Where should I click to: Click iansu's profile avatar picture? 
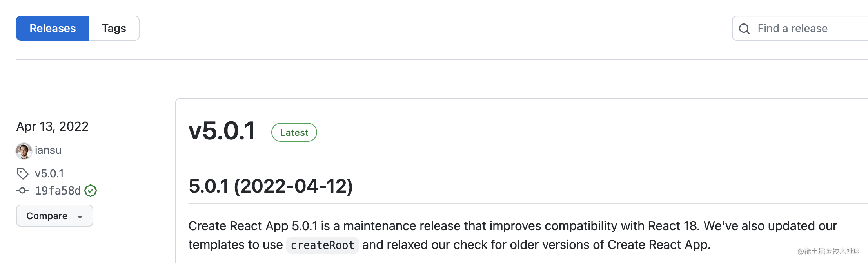[x=24, y=151]
